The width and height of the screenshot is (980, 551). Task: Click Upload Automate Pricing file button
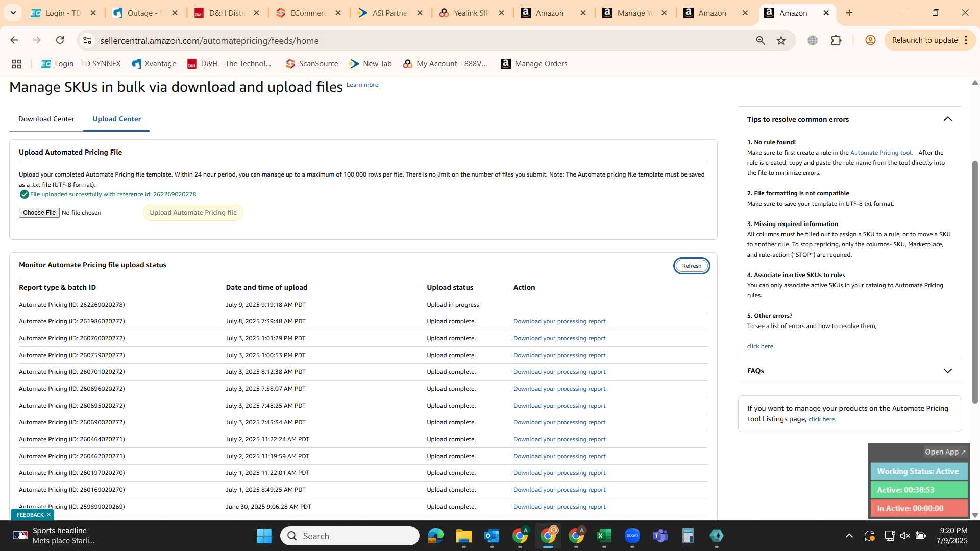click(x=193, y=213)
